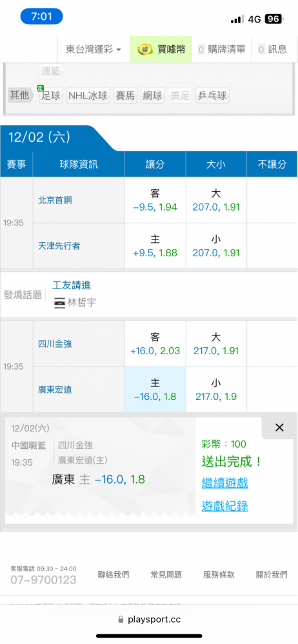Click the 林哲宇 author avatar icon

(60, 303)
